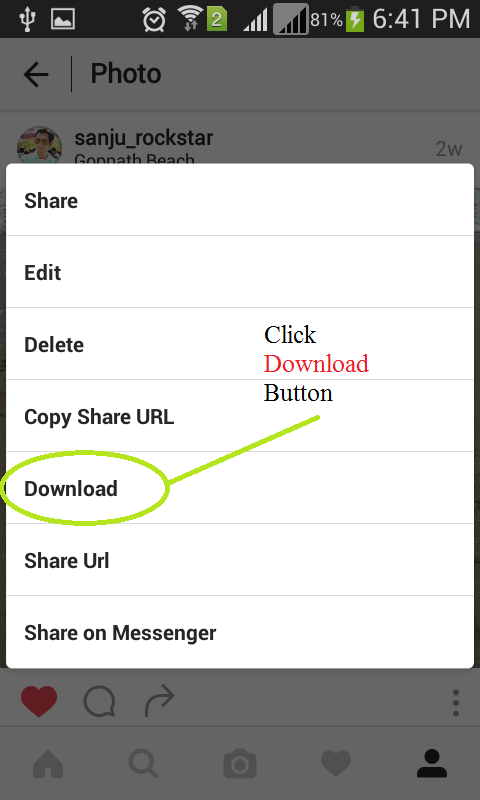
Task: Select the Delete option
Action: coord(240,344)
